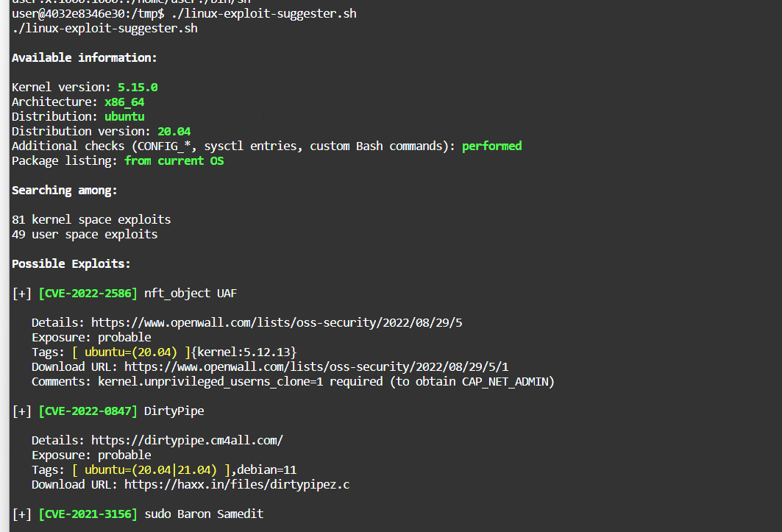This screenshot has width=782, height=532.
Task: Click the 'sudo Baron Samedit' exploit name
Action: [x=204, y=514]
